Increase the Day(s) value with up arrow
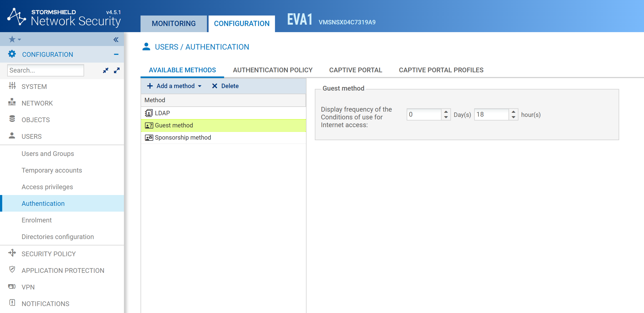The width and height of the screenshot is (644, 313). [x=446, y=112]
